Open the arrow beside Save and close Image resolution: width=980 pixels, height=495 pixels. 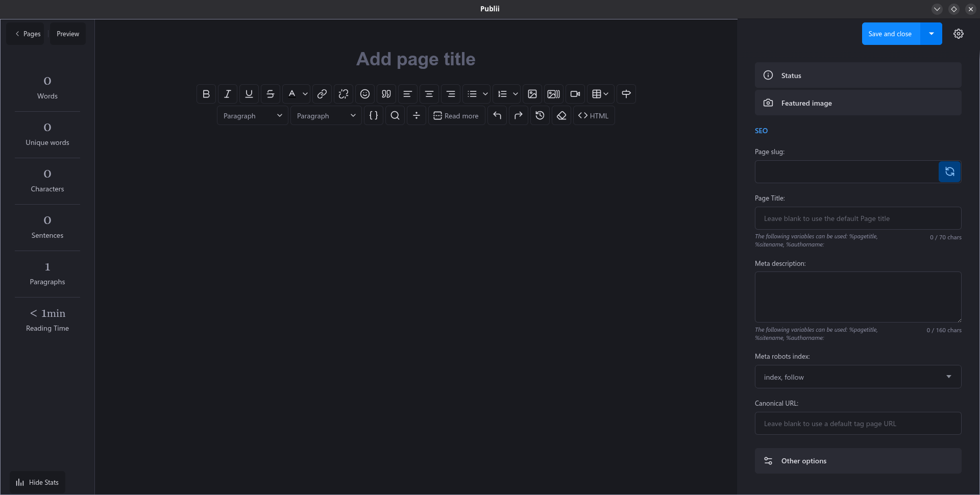pos(932,34)
